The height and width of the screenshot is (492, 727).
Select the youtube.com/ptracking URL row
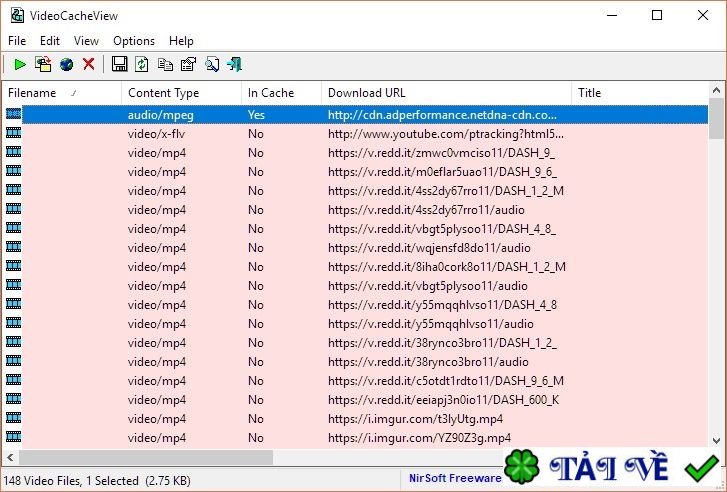coord(446,134)
